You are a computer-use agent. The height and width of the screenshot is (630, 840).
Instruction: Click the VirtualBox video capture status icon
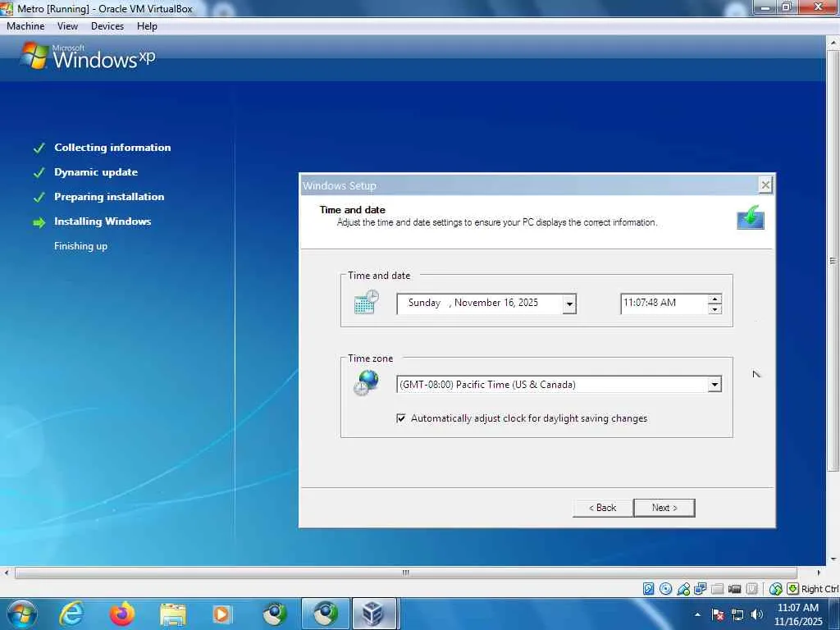pos(751,589)
